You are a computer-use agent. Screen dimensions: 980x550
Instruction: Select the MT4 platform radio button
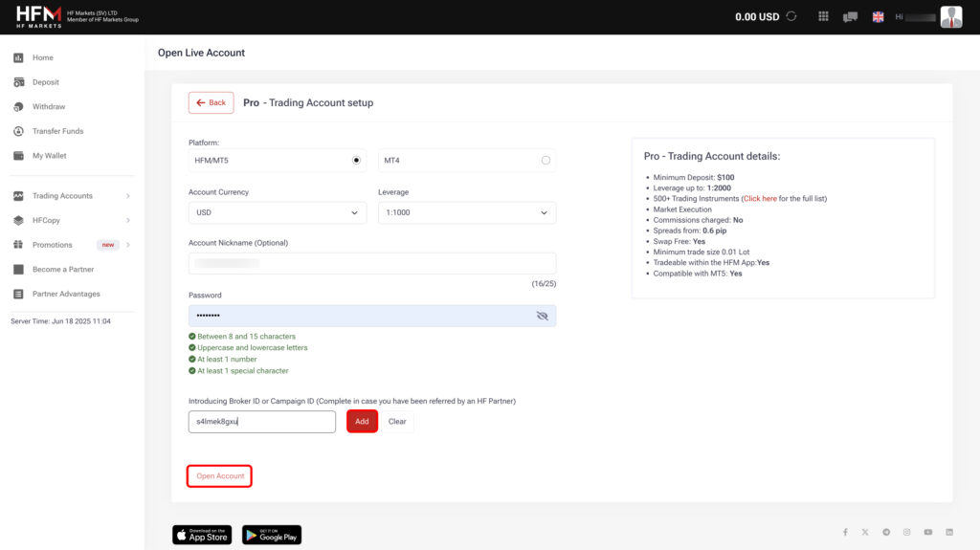546,160
